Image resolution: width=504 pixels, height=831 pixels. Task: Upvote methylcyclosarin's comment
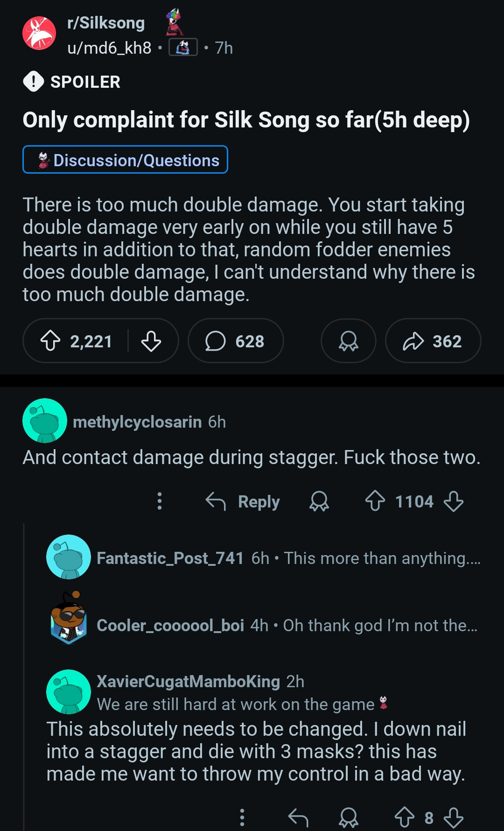pyautogui.click(x=375, y=501)
